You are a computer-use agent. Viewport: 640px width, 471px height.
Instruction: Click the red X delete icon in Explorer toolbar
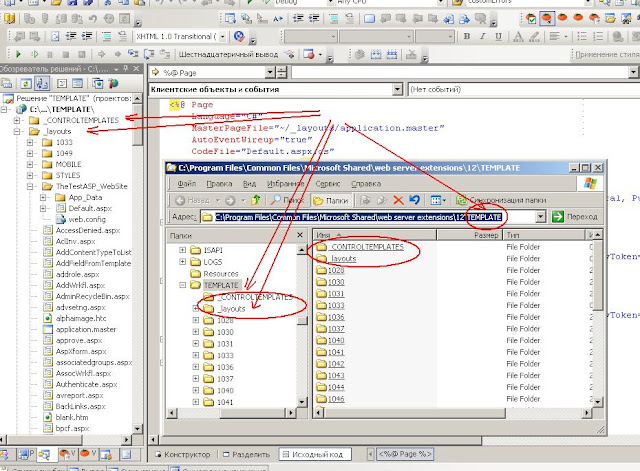pyautogui.click(x=398, y=200)
